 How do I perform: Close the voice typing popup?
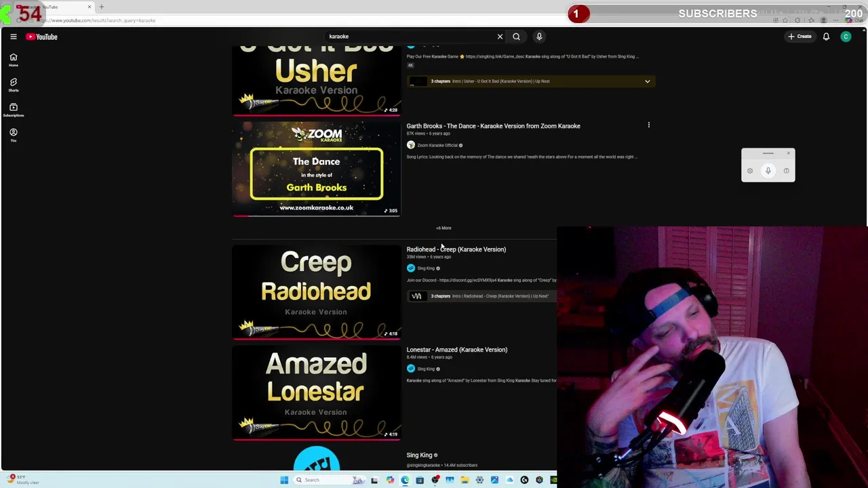(788, 153)
